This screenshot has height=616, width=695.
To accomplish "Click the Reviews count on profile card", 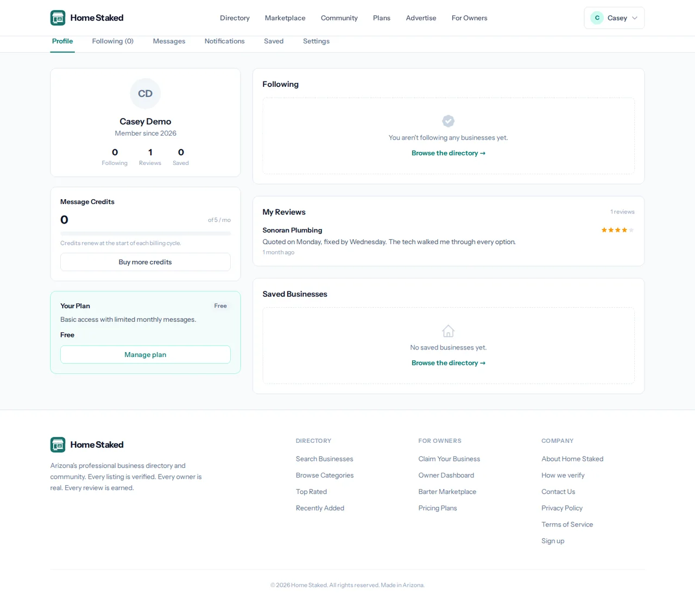I will pyautogui.click(x=150, y=157).
